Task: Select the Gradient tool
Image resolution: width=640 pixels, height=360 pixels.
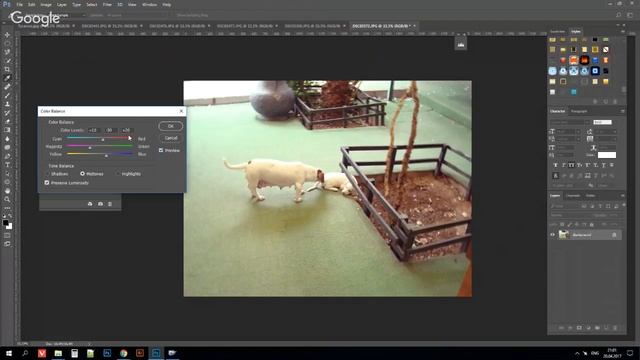Action: tap(7, 130)
